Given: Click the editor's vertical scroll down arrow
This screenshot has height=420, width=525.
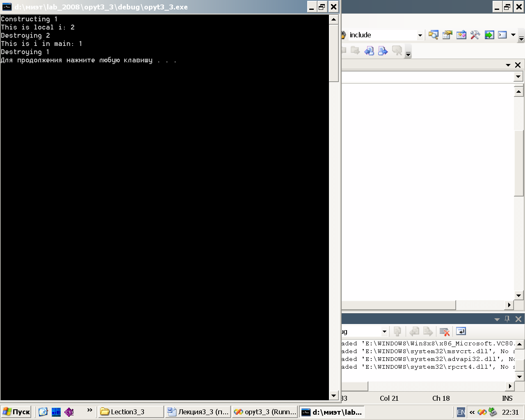Looking at the screenshot, I should pyautogui.click(x=518, y=295).
